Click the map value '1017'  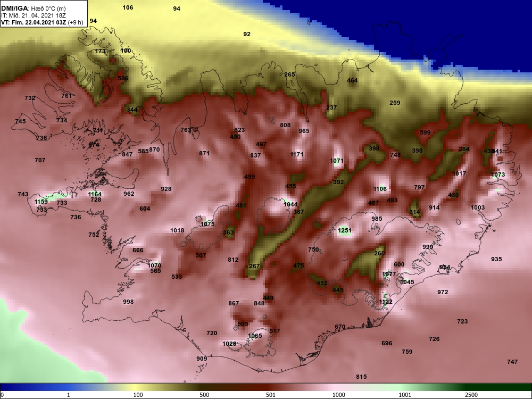point(459,173)
